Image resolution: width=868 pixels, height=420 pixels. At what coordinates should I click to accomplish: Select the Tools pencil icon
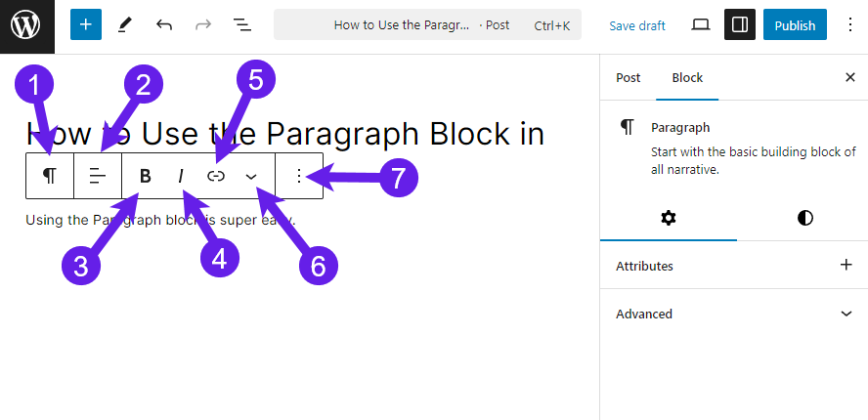pos(125,24)
